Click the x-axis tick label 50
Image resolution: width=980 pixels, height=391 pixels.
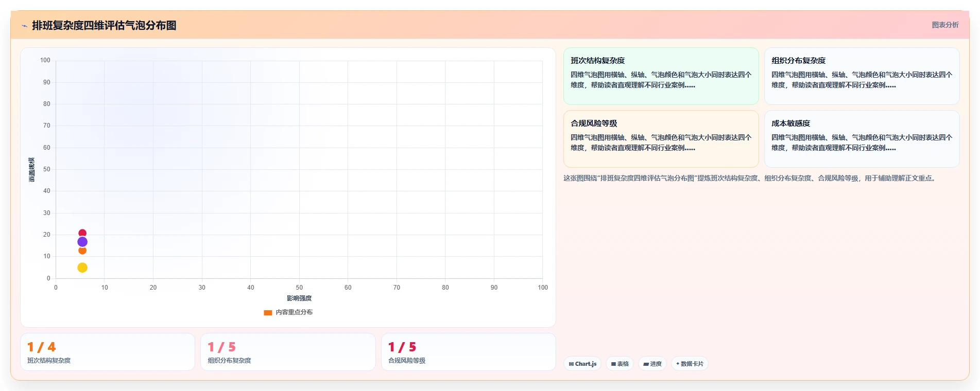click(299, 288)
